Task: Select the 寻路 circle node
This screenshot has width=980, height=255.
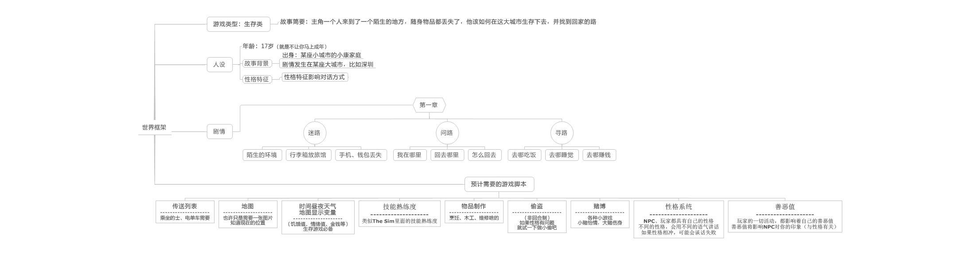Action: pyautogui.click(x=562, y=132)
